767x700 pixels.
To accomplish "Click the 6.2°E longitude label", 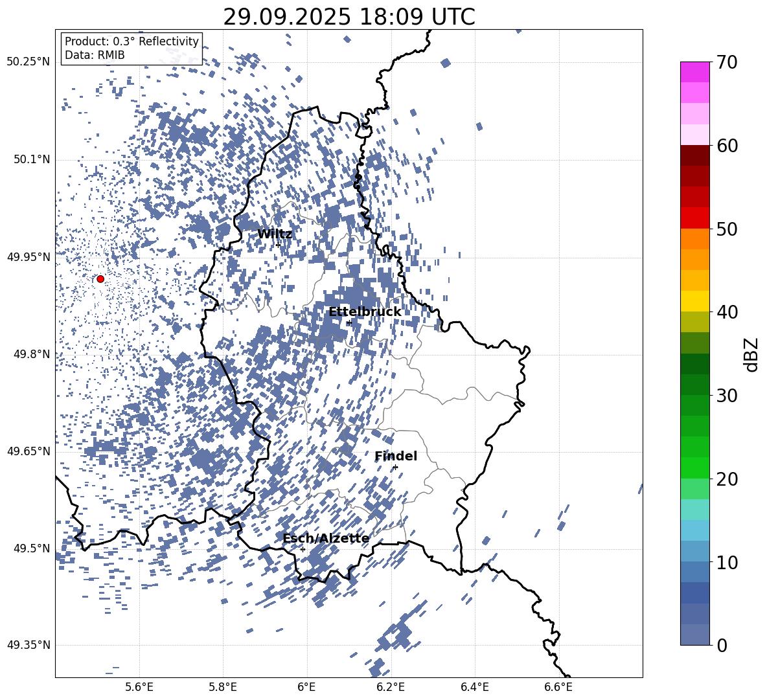I will click(x=391, y=687).
